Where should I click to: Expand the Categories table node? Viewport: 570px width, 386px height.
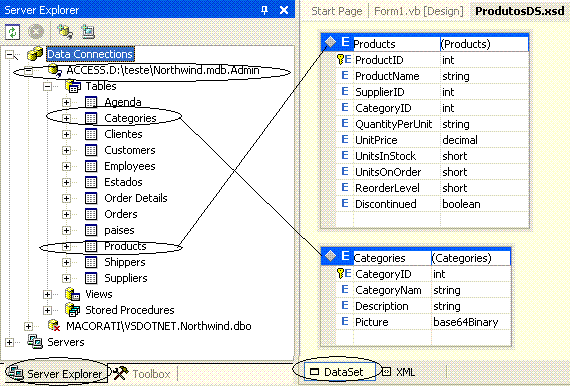point(66,118)
